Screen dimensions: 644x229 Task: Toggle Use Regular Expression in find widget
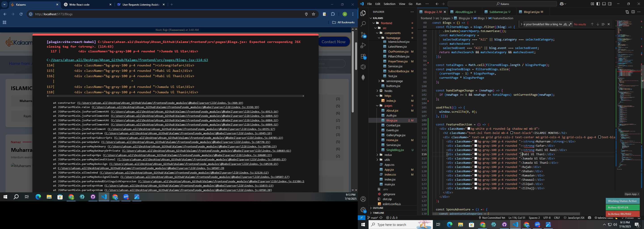coord(570,24)
